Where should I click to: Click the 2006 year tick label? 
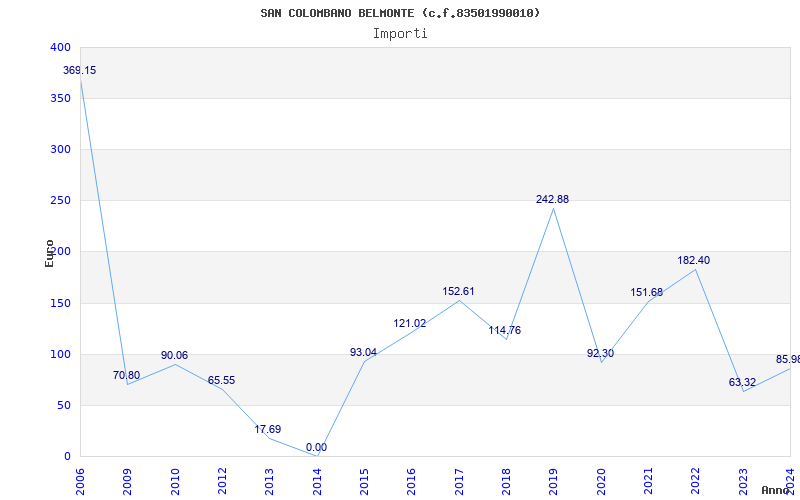(80, 482)
